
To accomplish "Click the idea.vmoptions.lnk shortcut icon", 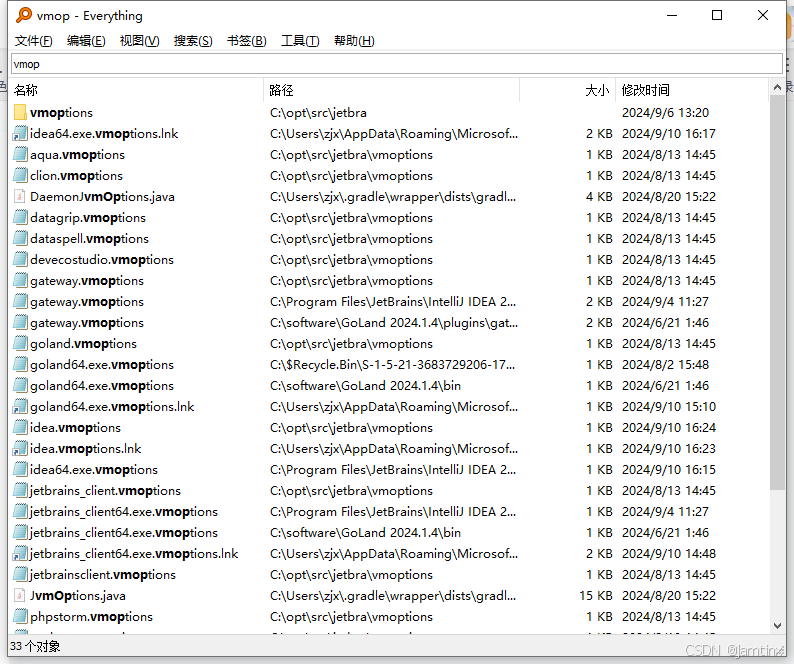I will (x=20, y=449).
